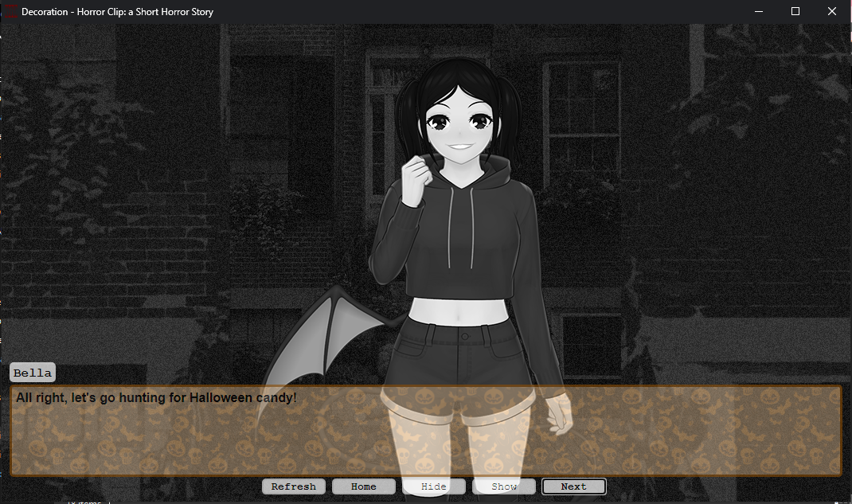This screenshot has width=852, height=504.
Task: Reload the script using Refresh
Action: click(x=293, y=486)
